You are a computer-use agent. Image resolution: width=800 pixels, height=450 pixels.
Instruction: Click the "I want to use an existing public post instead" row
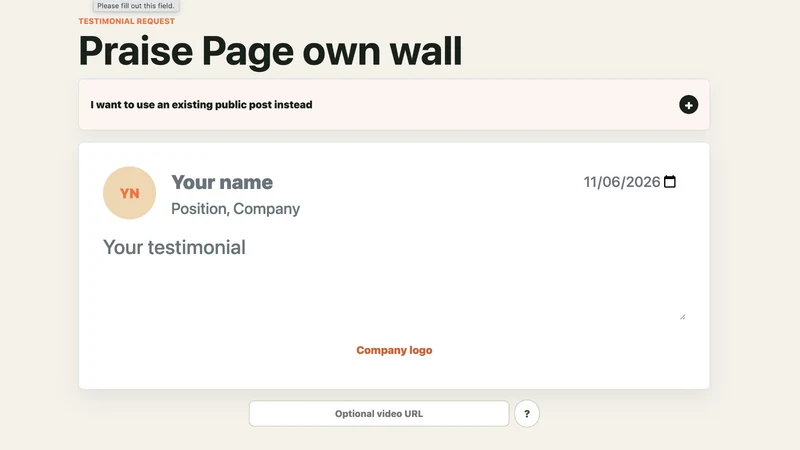[394, 105]
